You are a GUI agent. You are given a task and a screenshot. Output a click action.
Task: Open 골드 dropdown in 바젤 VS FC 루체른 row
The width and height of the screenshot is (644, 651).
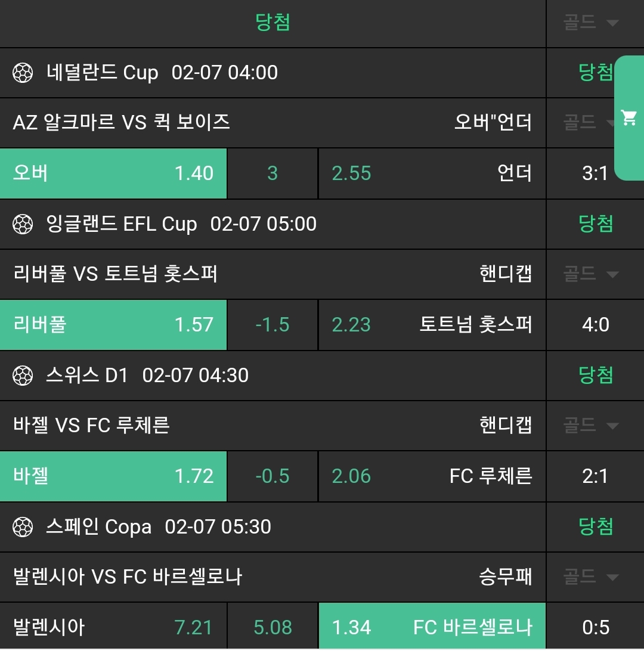click(x=590, y=426)
